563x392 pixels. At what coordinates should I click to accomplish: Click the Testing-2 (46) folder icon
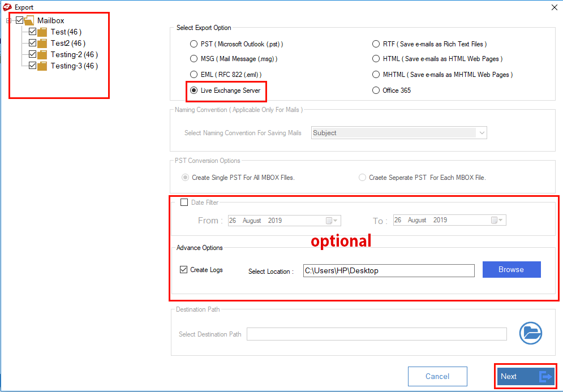click(42, 55)
